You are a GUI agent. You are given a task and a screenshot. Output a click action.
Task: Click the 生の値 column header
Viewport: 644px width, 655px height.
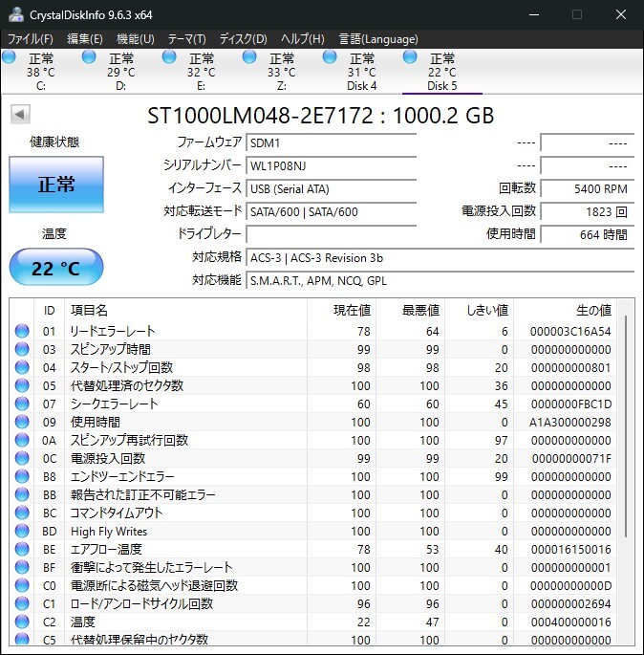(x=592, y=310)
